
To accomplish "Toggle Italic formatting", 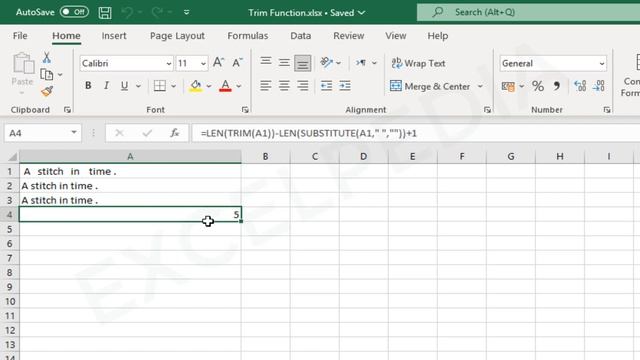I will (106, 86).
